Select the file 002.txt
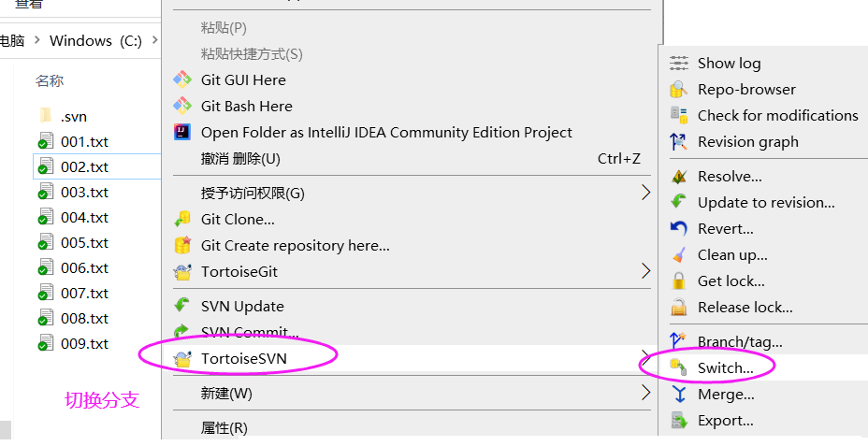 coord(84,167)
